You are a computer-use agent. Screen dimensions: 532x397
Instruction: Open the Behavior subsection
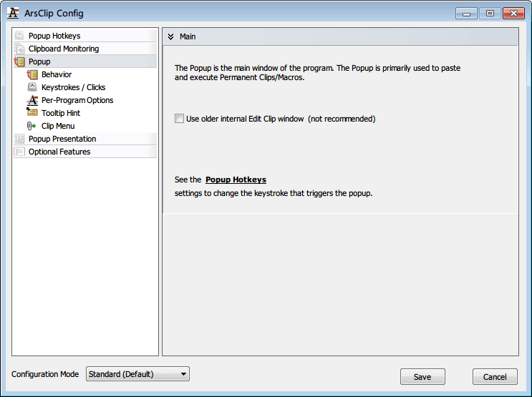point(57,74)
